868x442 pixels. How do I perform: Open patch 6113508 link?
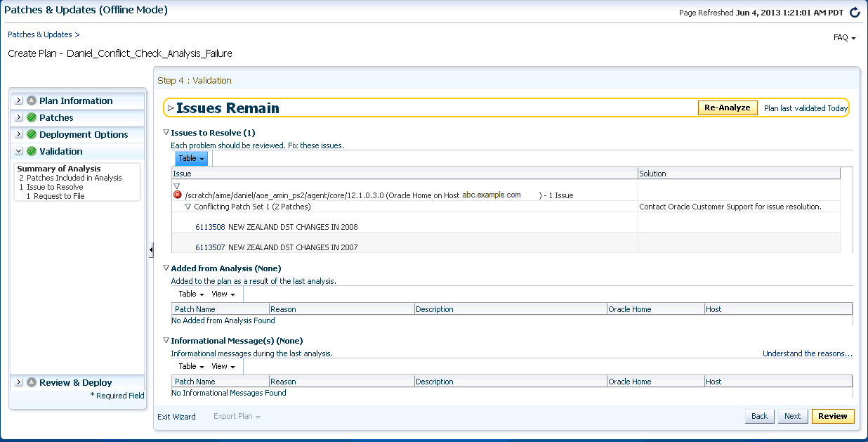(x=210, y=227)
